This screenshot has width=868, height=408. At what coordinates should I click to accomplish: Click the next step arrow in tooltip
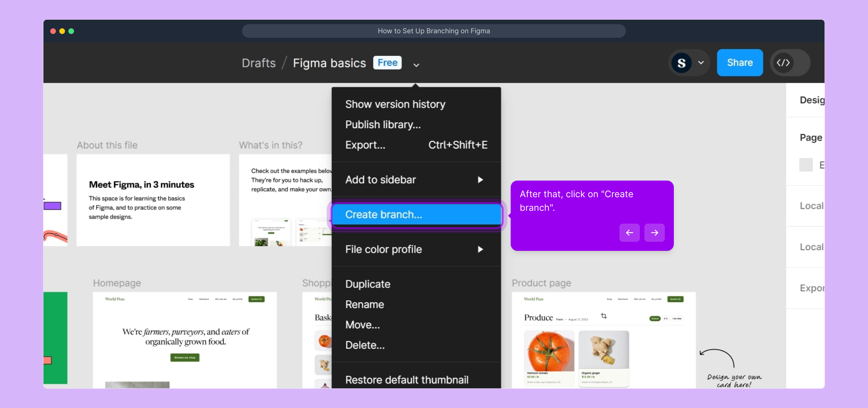click(x=654, y=233)
